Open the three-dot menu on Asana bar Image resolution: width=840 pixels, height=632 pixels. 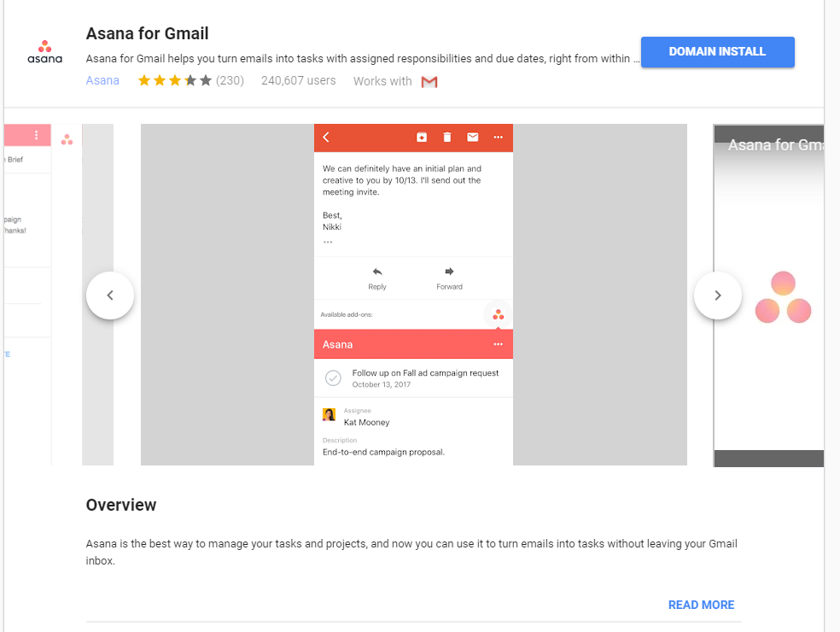[x=498, y=344]
